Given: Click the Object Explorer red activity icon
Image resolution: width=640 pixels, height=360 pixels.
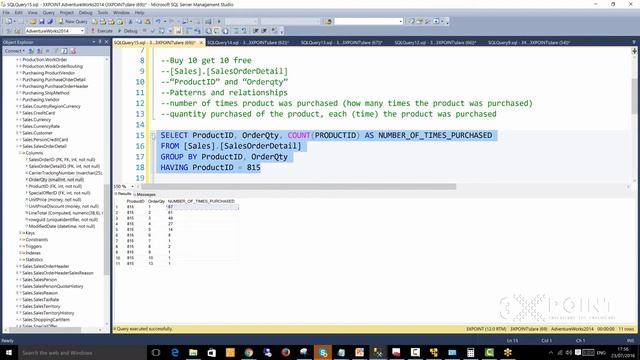Looking at the screenshot, I should click(73, 51).
